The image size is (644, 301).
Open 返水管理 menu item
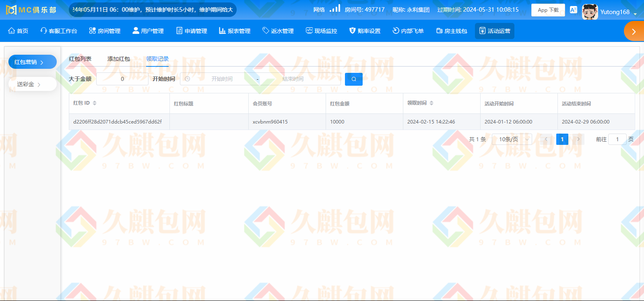[278, 31]
